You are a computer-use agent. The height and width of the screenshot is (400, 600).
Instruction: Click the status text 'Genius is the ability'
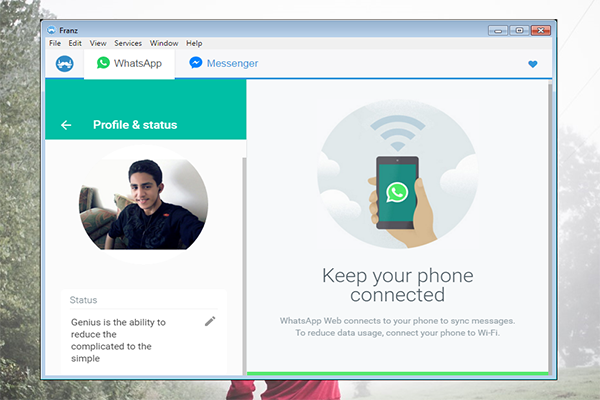click(118, 322)
